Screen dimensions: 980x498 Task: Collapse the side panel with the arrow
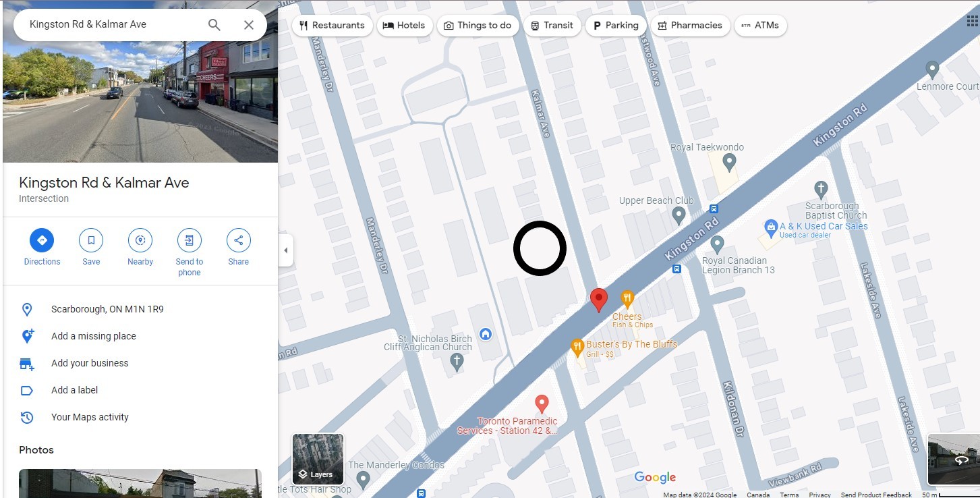click(x=286, y=250)
